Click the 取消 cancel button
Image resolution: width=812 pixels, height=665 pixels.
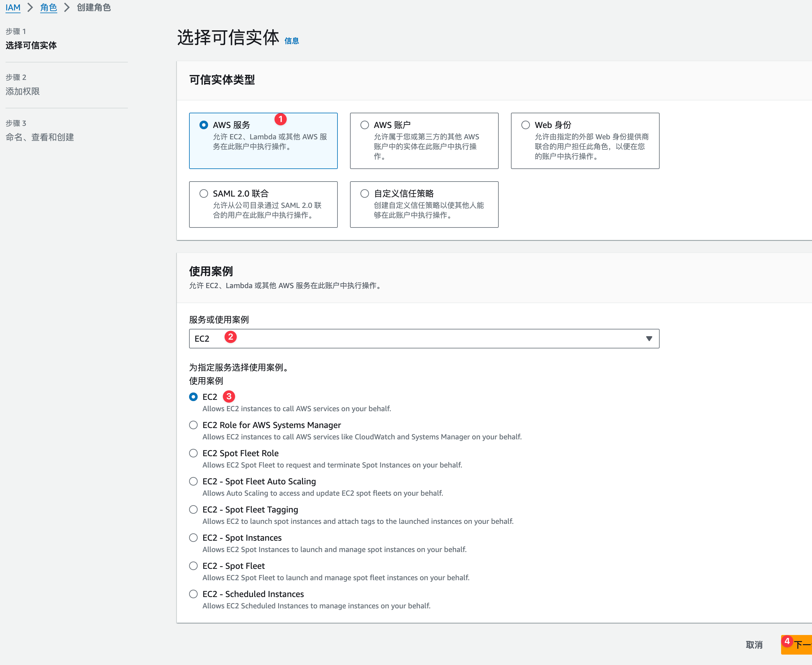point(754,645)
